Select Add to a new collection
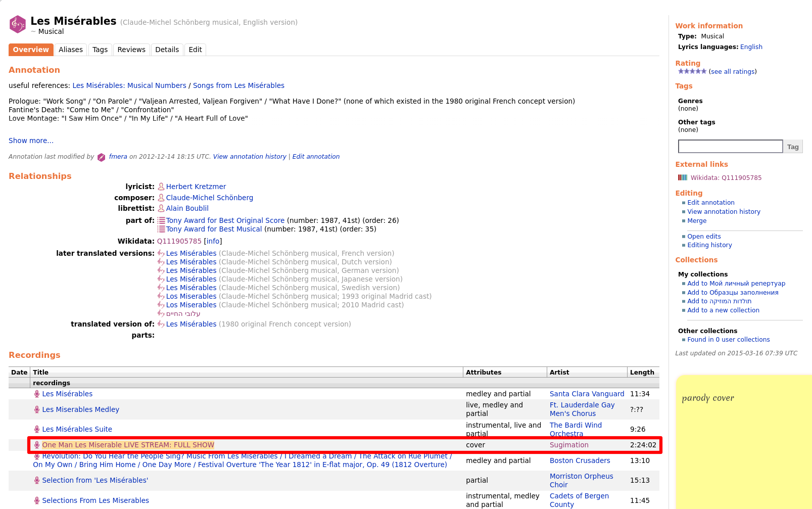This screenshot has width=812, height=509. pos(723,310)
